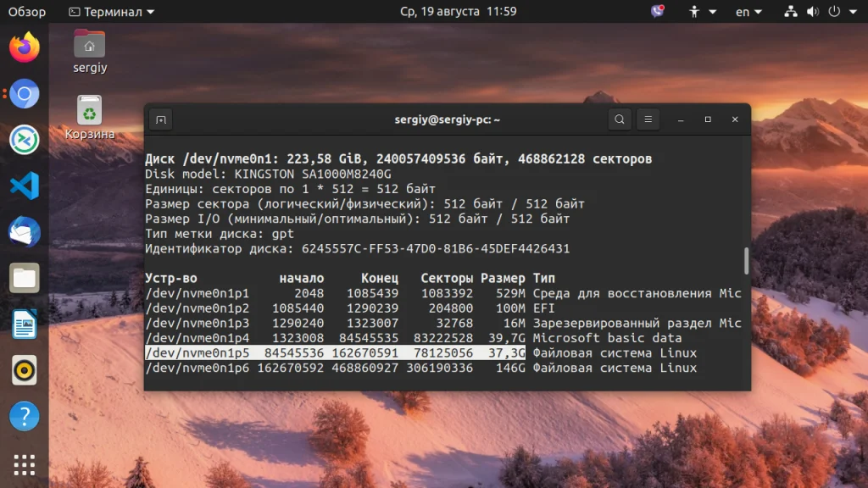Click EFI partition type text
This screenshot has width=868, height=488.
tap(543, 308)
